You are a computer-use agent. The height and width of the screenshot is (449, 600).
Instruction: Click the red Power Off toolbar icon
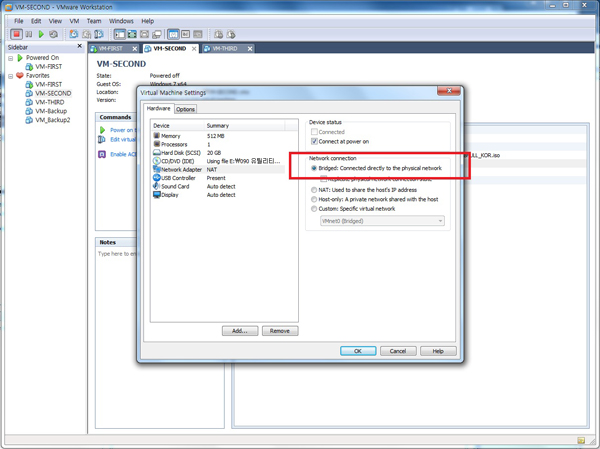(16, 34)
